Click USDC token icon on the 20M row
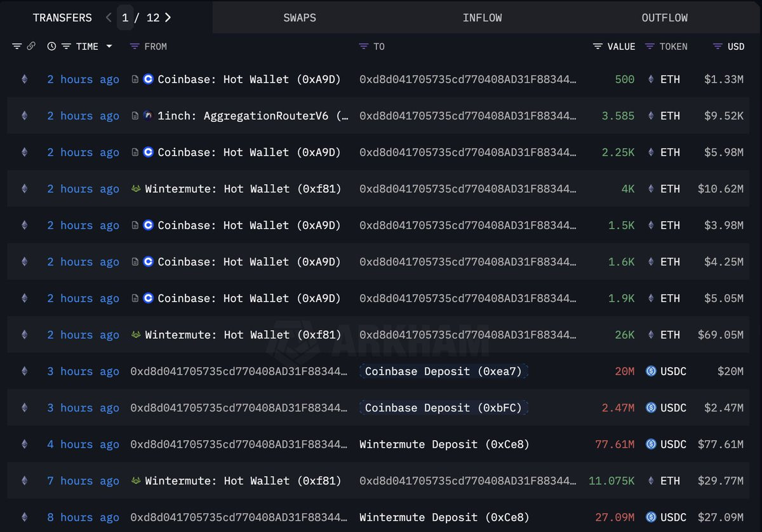The height and width of the screenshot is (532, 762). (651, 371)
